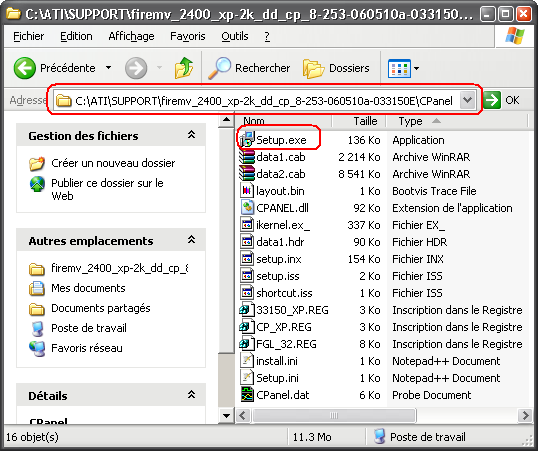Click the green Précédente back arrow icon
Screen dimensions: 538x451
pos(24,68)
